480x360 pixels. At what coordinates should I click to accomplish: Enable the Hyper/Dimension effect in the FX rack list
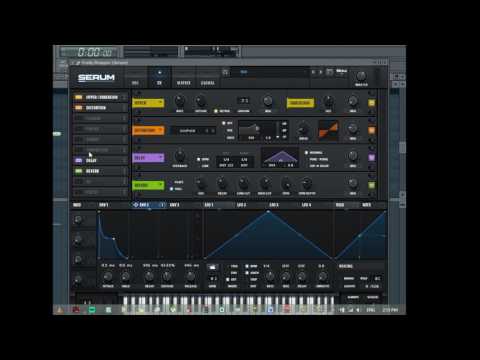(x=79, y=97)
